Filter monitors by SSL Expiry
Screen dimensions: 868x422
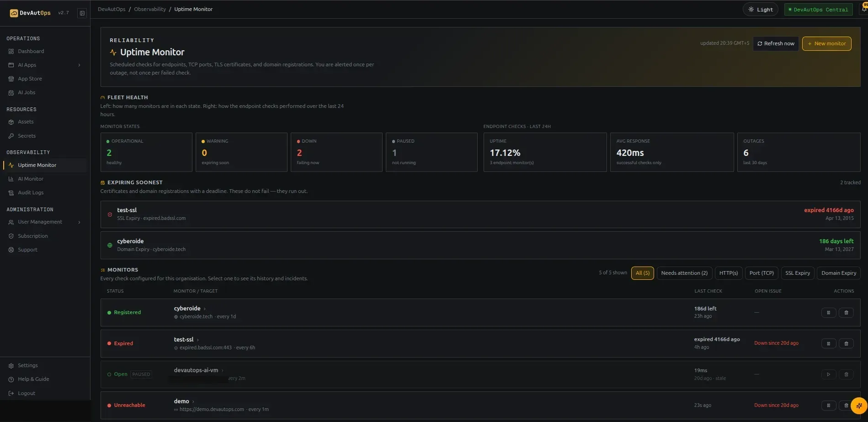797,273
